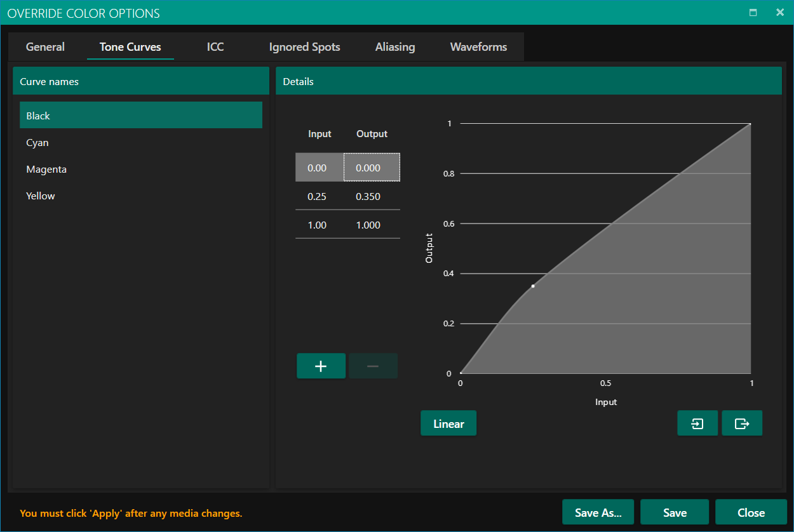Show the Waveforms tab

(x=478, y=47)
